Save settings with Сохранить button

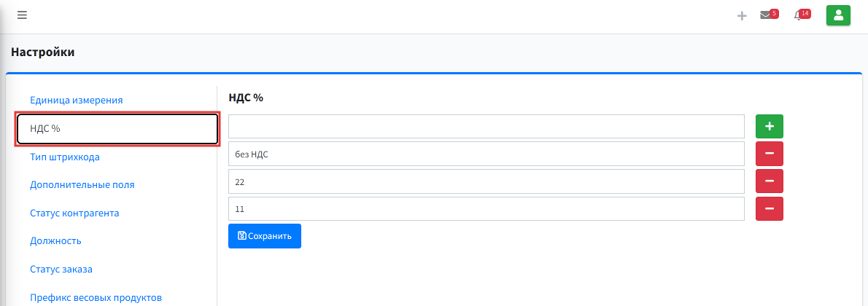tap(265, 236)
